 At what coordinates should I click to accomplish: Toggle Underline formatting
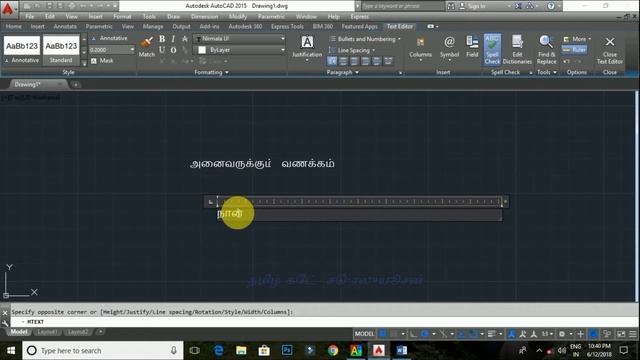click(x=162, y=50)
